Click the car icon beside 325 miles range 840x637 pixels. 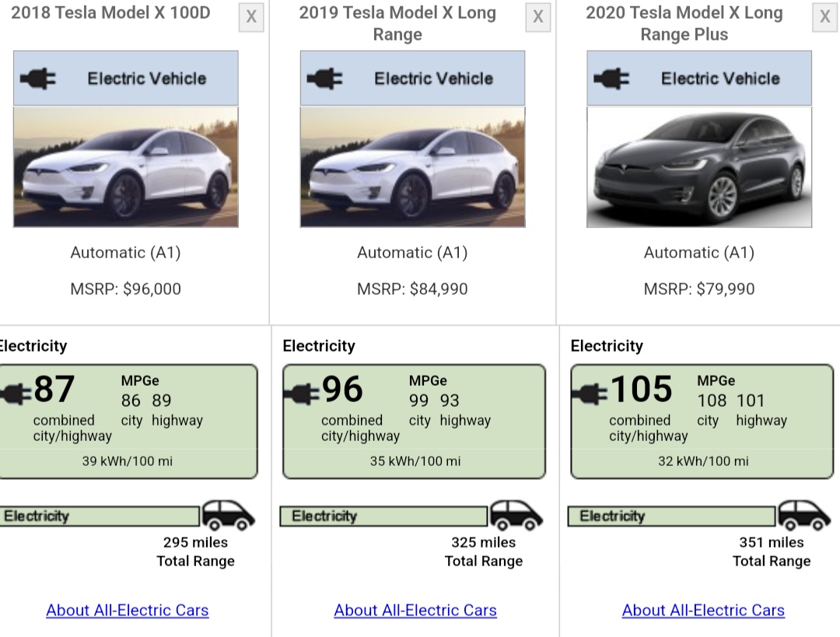coord(516,515)
